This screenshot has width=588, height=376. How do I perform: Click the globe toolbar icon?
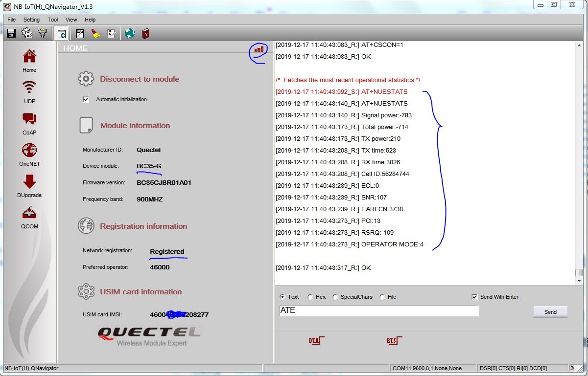(x=130, y=34)
